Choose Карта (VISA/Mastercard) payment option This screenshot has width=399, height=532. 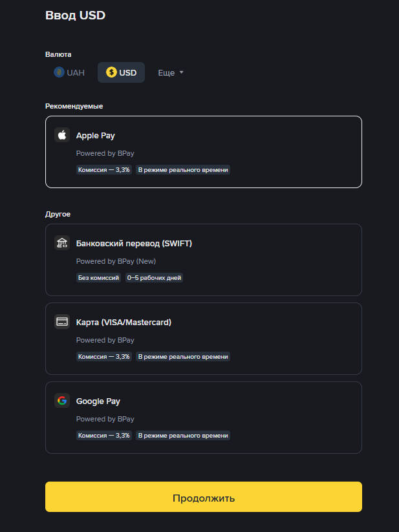[x=204, y=339]
